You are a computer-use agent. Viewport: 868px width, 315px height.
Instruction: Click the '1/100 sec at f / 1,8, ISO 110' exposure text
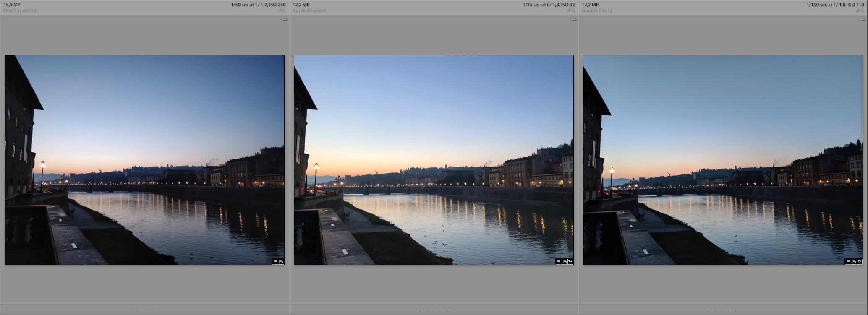tap(835, 5)
